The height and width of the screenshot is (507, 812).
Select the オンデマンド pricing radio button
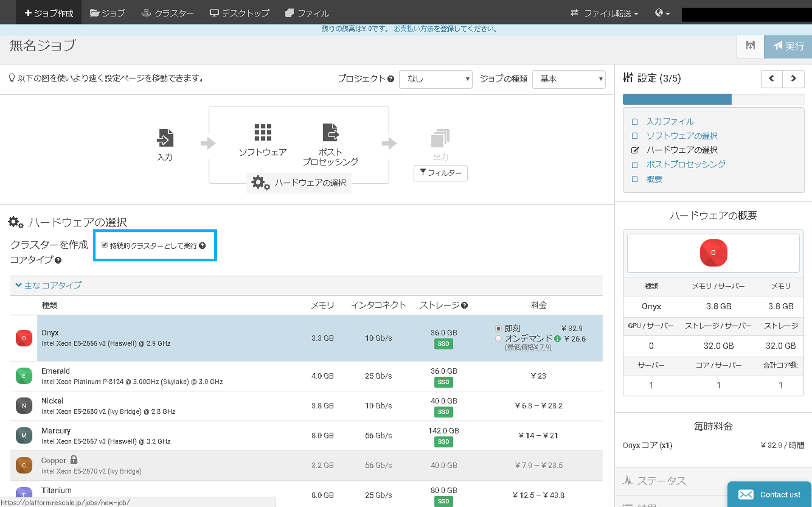point(498,339)
